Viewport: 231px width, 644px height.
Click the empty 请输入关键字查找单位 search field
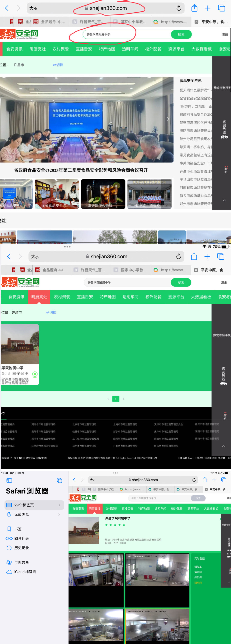click(x=160, y=498)
